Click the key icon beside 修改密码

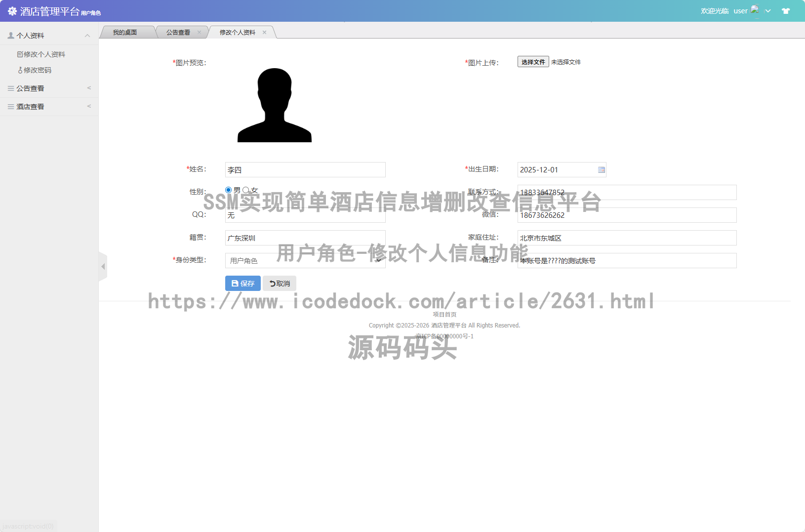coord(21,70)
